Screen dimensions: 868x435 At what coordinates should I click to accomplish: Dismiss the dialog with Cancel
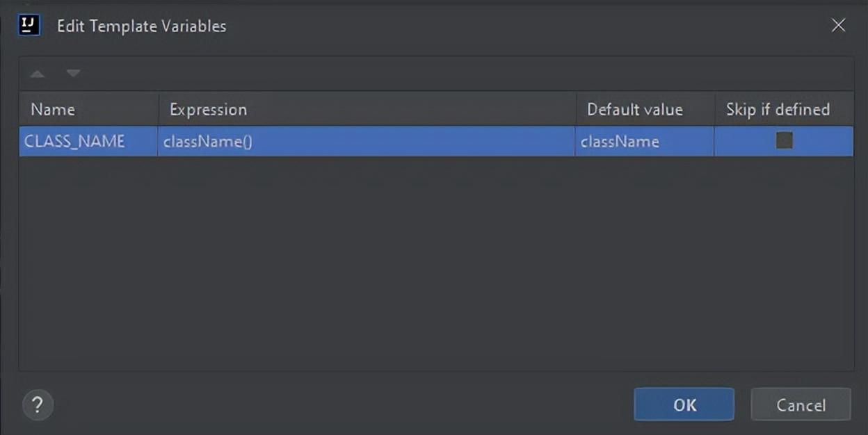point(801,404)
